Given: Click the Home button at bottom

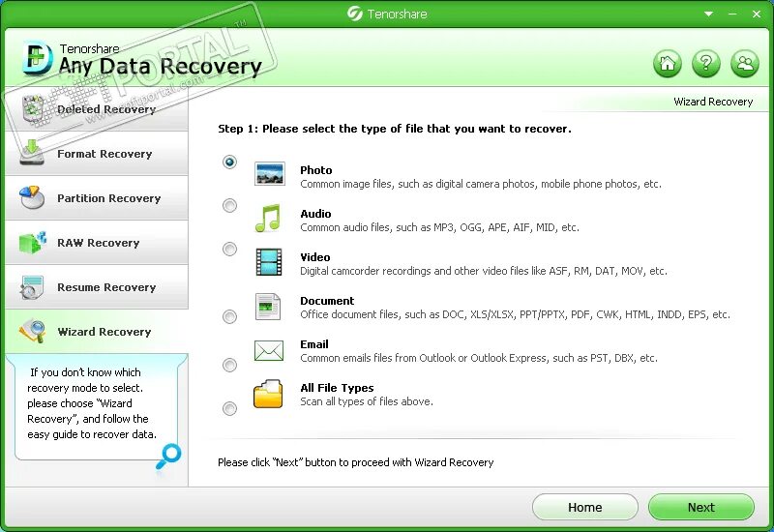Looking at the screenshot, I should pos(585,507).
